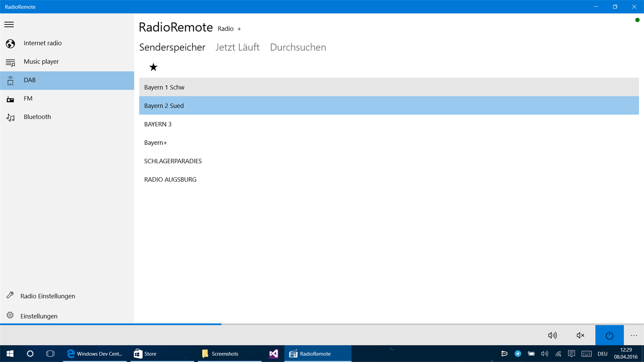The width and height of the screenshot is (644, 362).
Task: Select the DAB radio source icon
Action: point(10,80)
